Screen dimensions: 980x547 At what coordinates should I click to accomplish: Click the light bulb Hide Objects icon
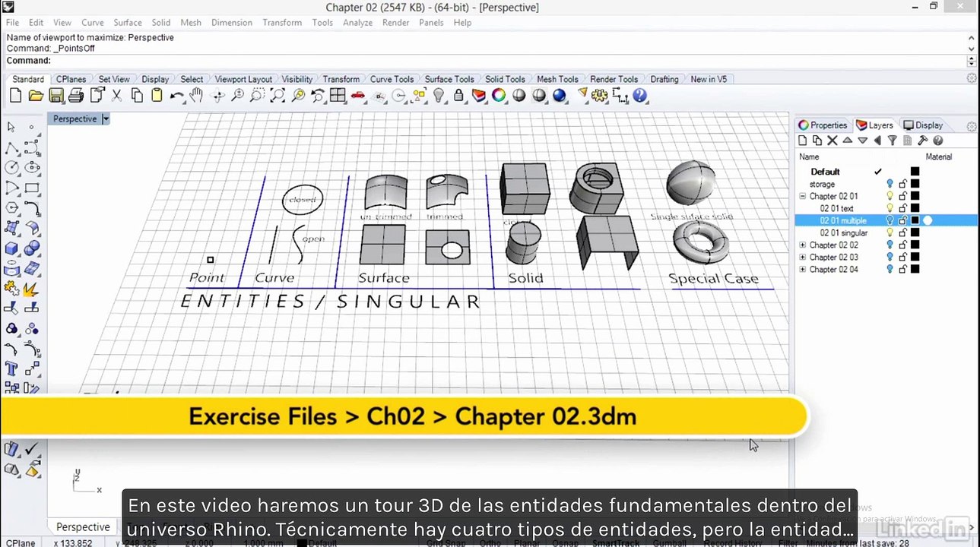[x=439, y=96]
